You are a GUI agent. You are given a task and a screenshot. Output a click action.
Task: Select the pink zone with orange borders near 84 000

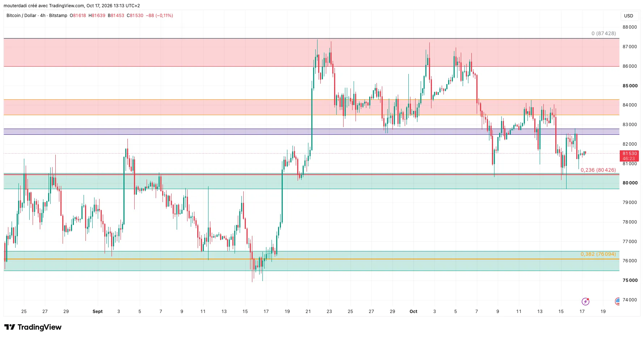(311, 107)
